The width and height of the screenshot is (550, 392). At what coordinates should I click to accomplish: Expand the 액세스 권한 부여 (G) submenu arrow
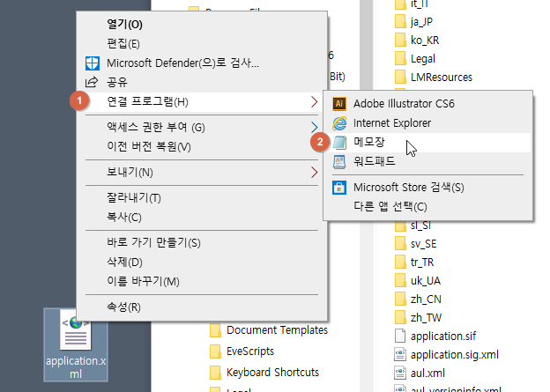pyautogui.click(x=315, y=127)
